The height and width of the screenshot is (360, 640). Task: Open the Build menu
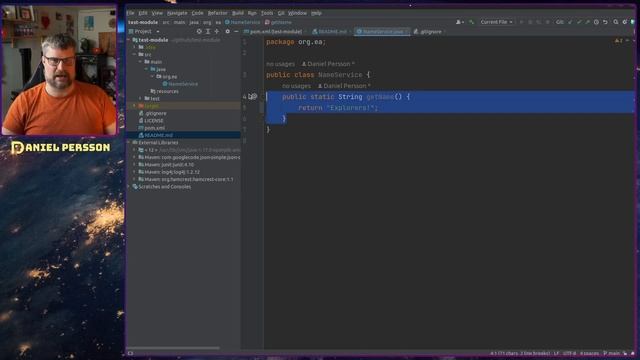click(238, 13)
